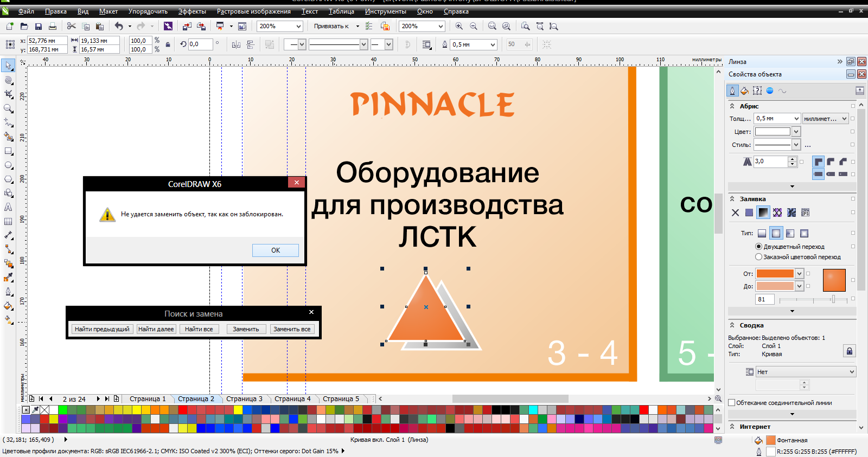Open the 'Эффекты' menu
Image resolution: width=868 pixels, height=457 pixels.
192,11
